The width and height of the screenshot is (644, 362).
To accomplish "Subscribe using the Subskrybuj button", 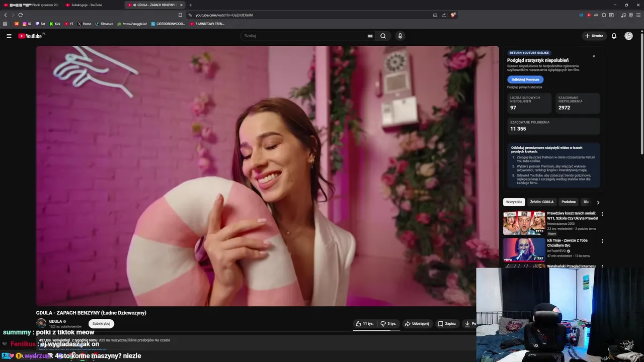I will [x=101, y=324].
